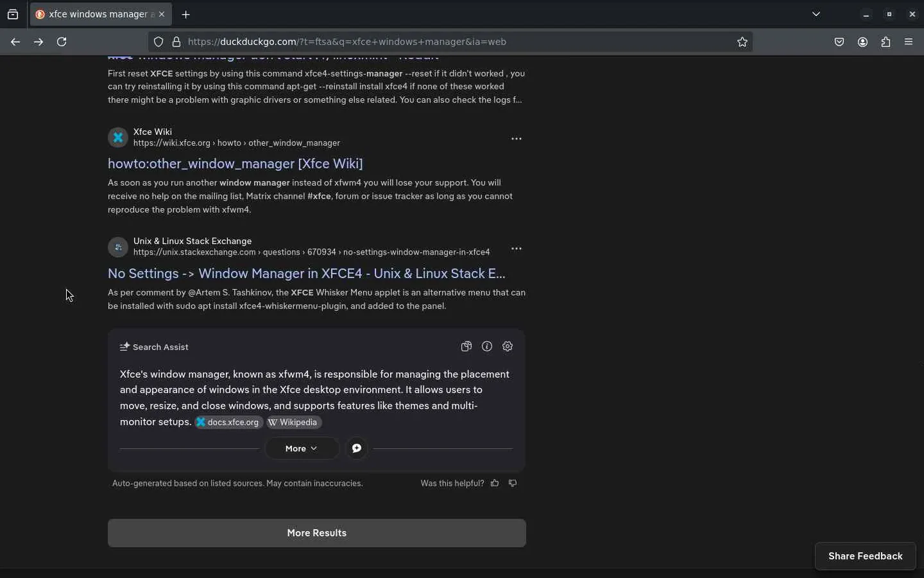Open recent browsing view icon

coord(13,14)
